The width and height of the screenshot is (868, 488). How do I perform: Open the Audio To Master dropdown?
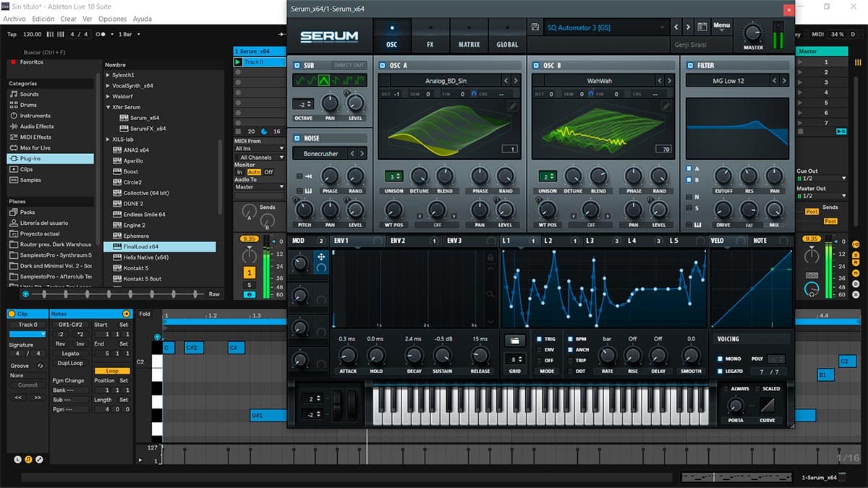point(260,187)
